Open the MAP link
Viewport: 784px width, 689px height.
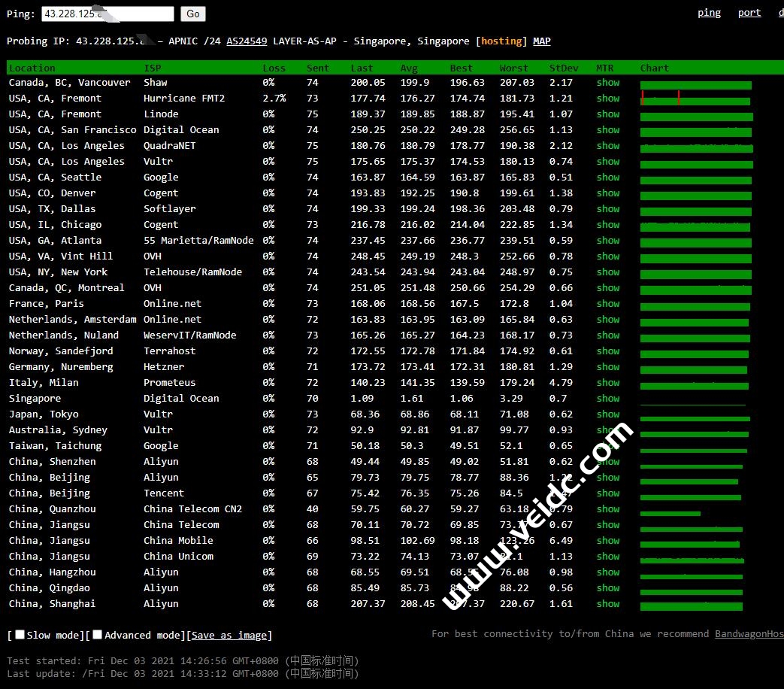(x=541, y=41)
